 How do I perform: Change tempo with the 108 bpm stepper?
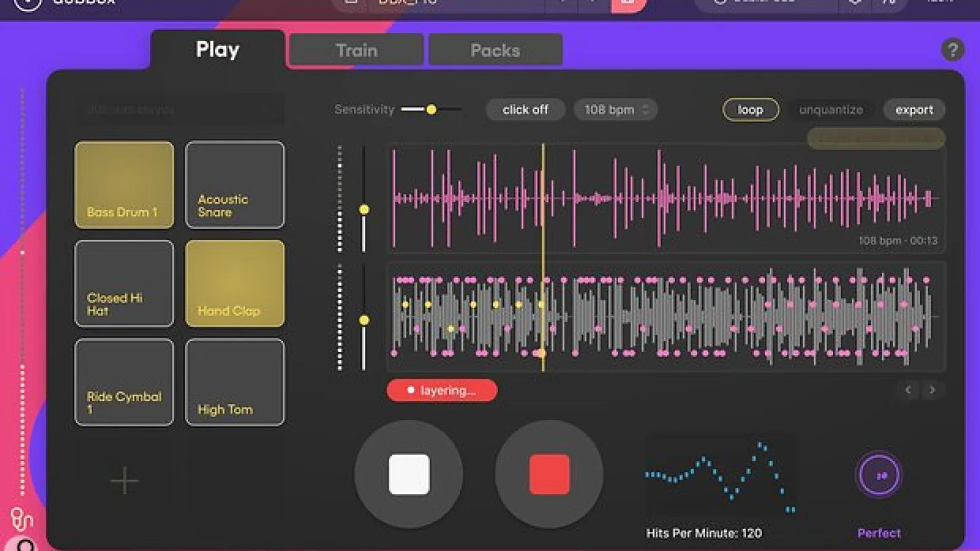pyautogui.click(x=615, y=110)
